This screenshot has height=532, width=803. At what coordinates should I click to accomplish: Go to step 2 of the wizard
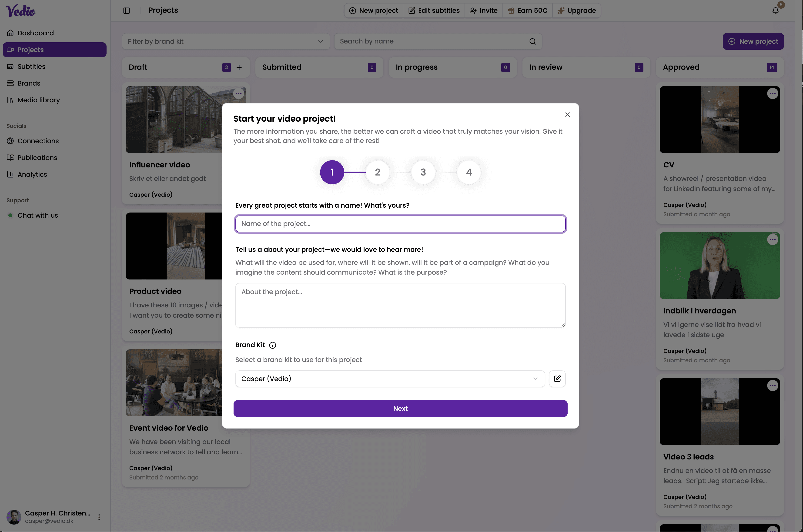[x=377, y=172]
